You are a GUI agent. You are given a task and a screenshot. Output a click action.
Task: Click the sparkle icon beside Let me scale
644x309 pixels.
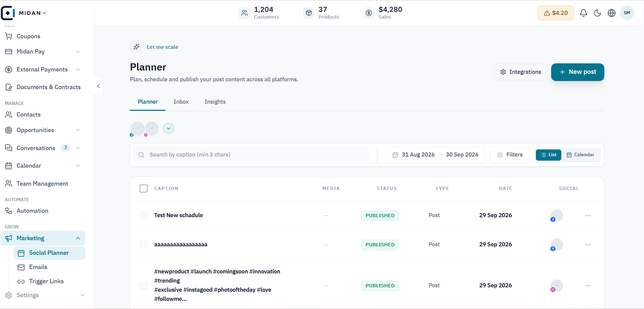click(x=136, y=47)
